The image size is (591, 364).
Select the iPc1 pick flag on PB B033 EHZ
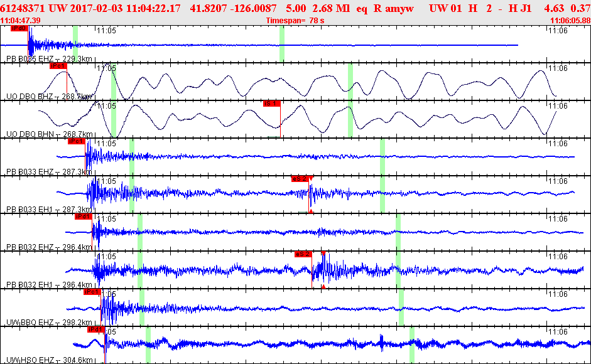point(77,141)
